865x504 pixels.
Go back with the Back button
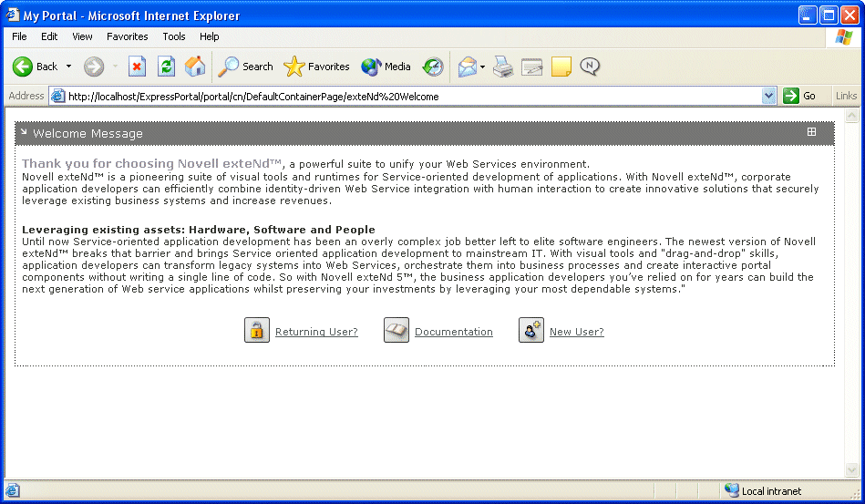tap(36, 67)
